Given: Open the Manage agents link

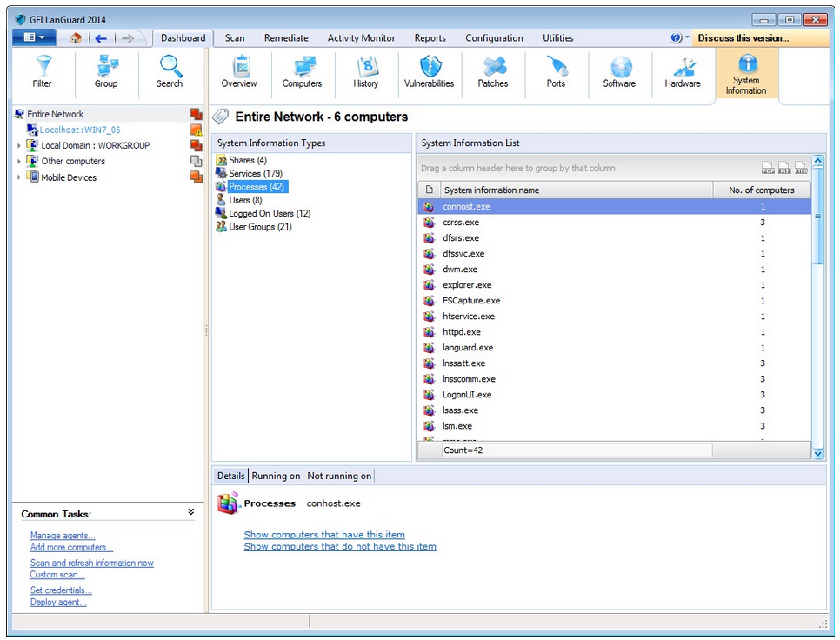Looking at the screenshot, I should click(62, 536).
